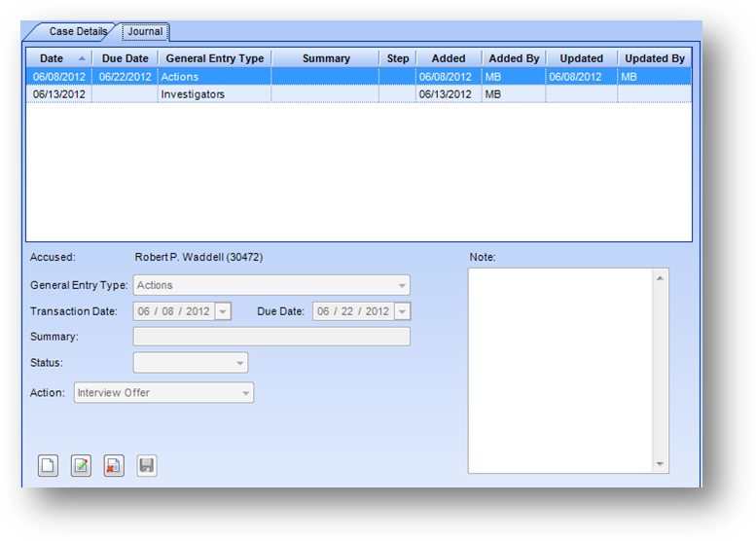This screenshot has width=756, height=541.
Task: Click inside the Note text area
Action: point(560,371)
